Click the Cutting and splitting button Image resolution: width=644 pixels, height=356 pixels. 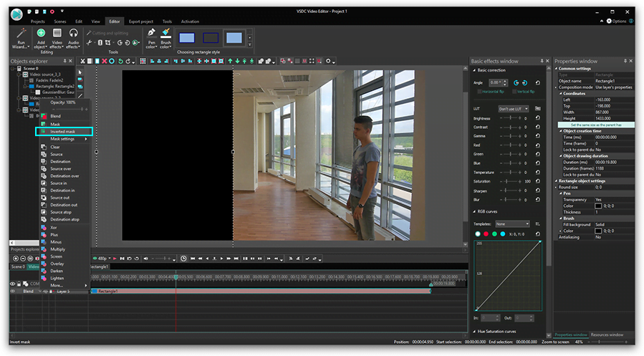107,33
